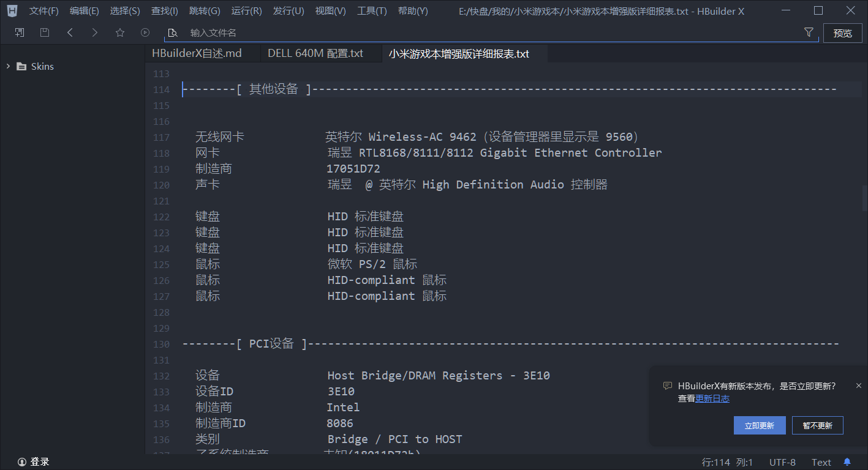Open the 文件(F) menu
Image resolution: width=868 pixels, height=470 pixels.
[44, 11]
